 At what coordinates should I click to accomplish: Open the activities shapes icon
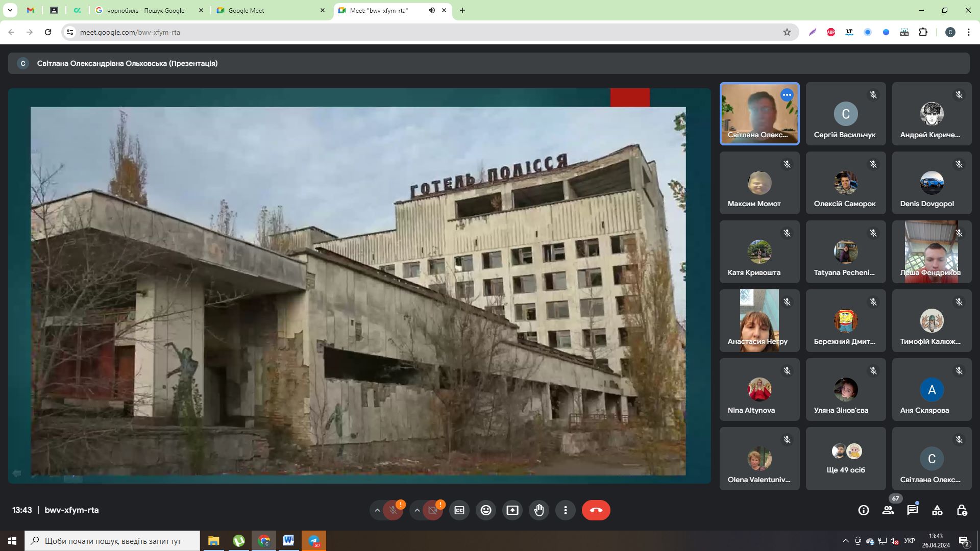coord(937,510)
